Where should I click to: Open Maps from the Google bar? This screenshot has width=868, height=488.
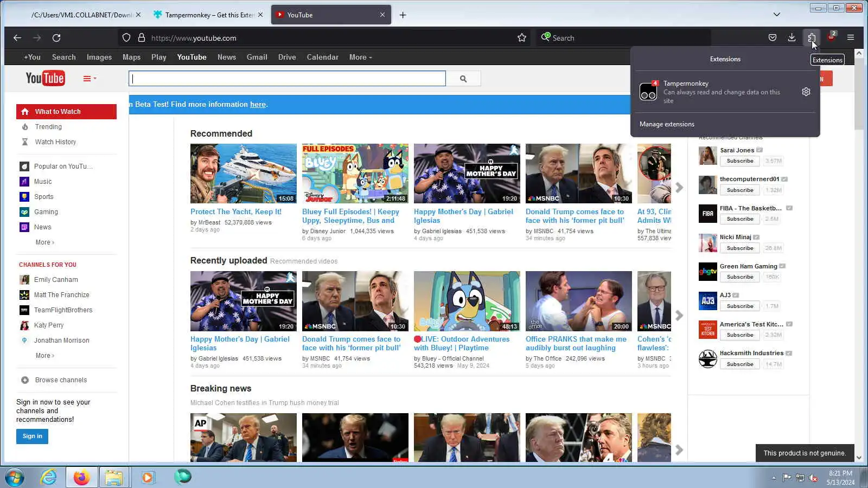[131, 57]
